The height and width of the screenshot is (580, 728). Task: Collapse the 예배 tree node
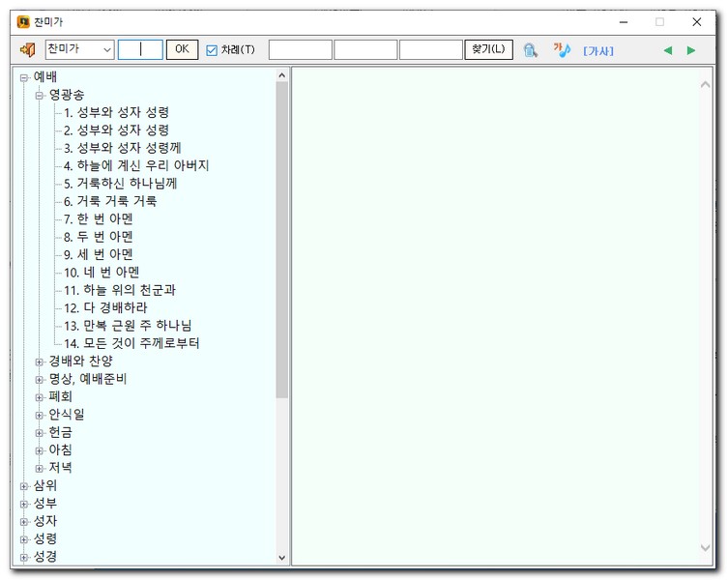point(24,77)
